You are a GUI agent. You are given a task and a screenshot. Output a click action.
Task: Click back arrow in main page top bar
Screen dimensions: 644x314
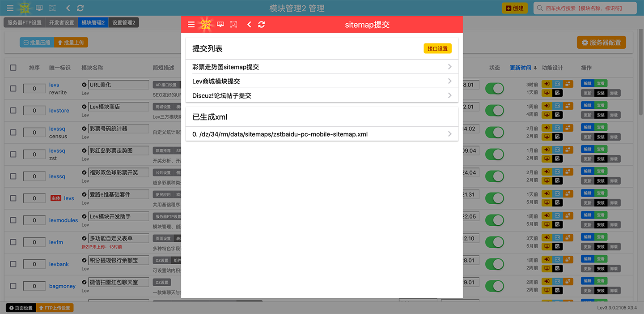68,8
